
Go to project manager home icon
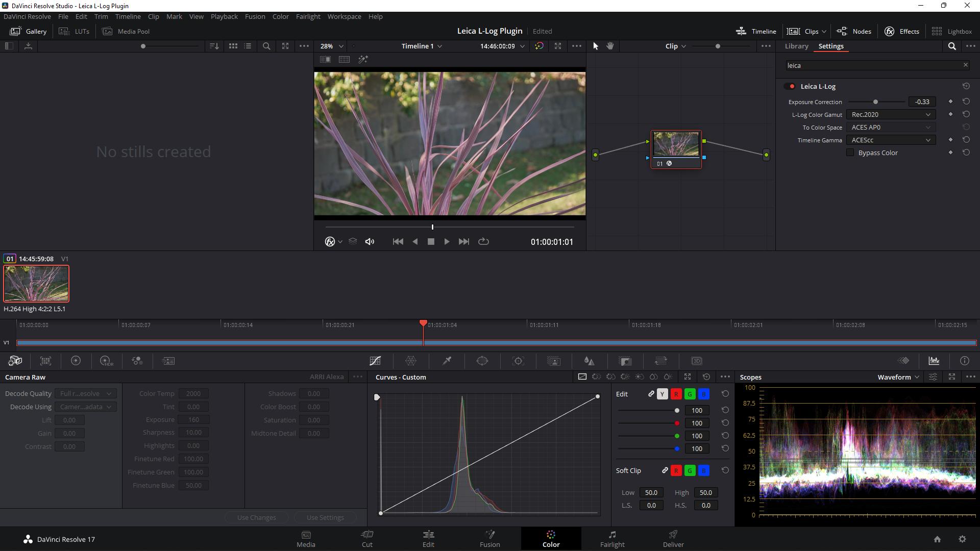pos(937,539)
